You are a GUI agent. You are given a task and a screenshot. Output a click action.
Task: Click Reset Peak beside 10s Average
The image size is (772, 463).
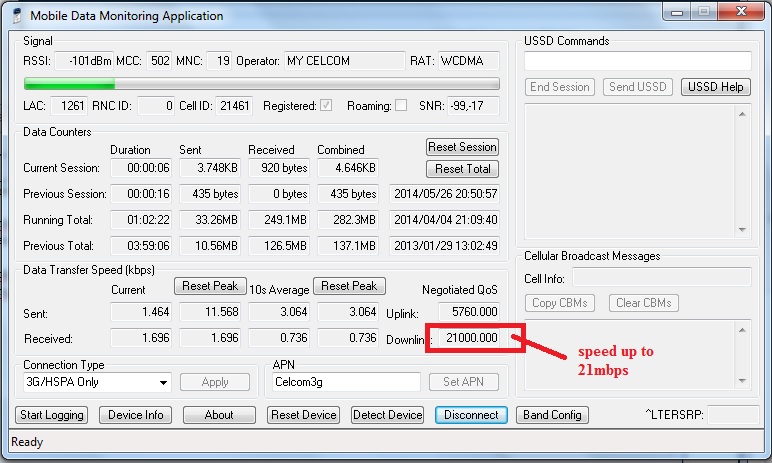click(349, 286)
